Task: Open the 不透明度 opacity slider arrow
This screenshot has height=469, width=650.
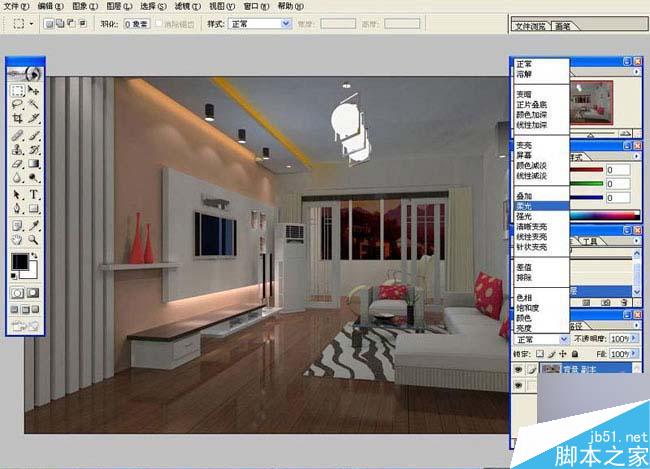Action: [633, 339]
